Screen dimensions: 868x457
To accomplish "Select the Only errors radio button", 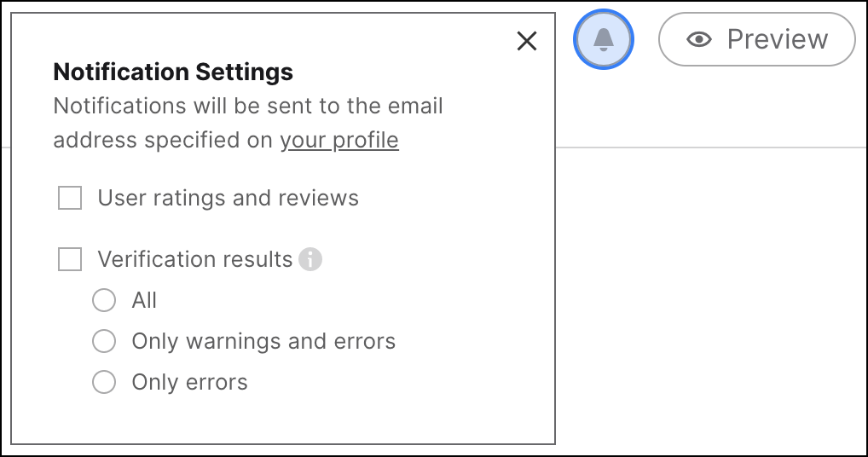I will pos(104,382).
